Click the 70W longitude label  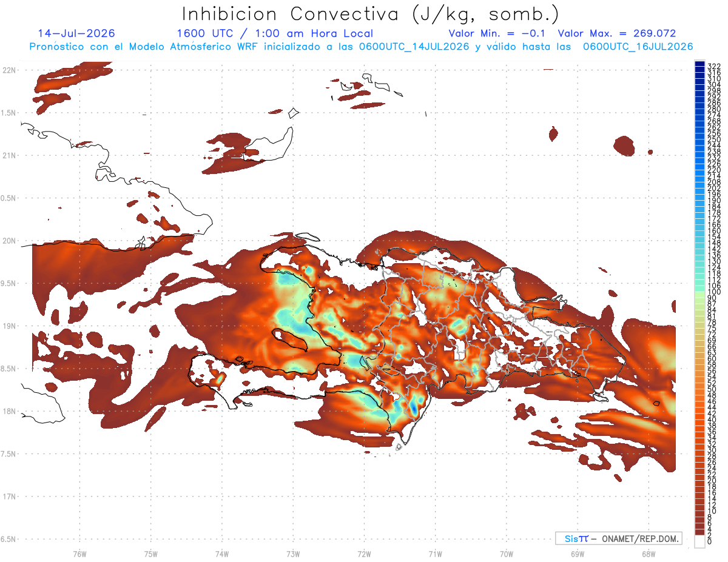coord(506,554)
